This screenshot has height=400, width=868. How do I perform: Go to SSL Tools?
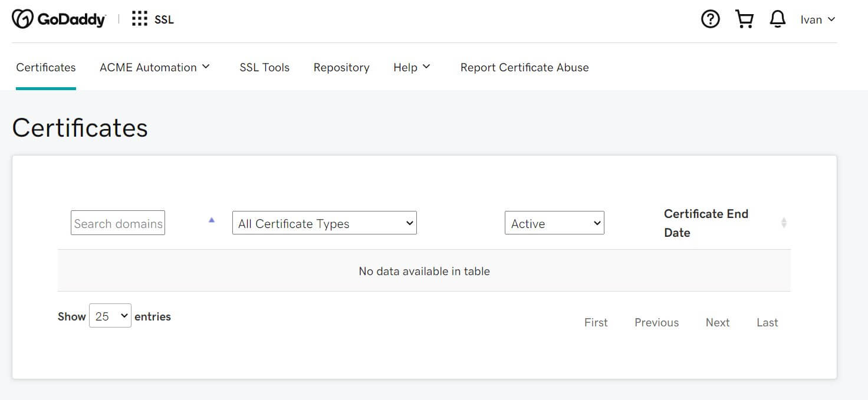pyautogui.click(x=264, y=67)
